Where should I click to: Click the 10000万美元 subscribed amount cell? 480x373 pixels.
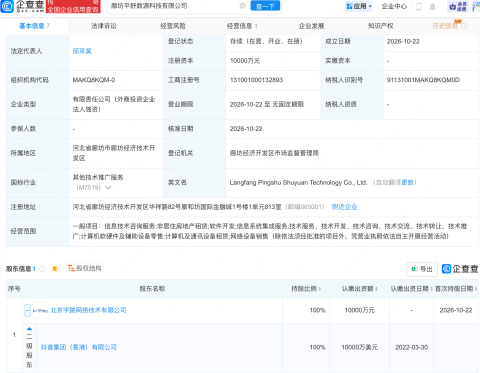tap(359, 347)
